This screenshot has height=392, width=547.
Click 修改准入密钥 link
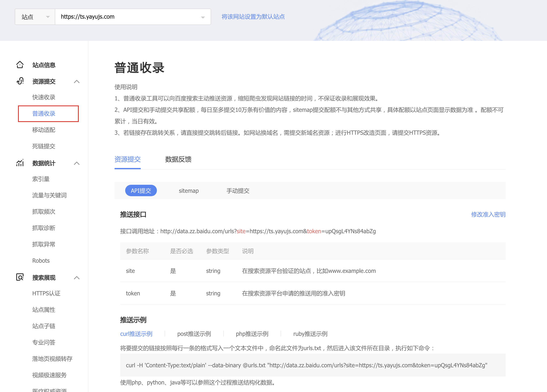[x=488, y=214]
